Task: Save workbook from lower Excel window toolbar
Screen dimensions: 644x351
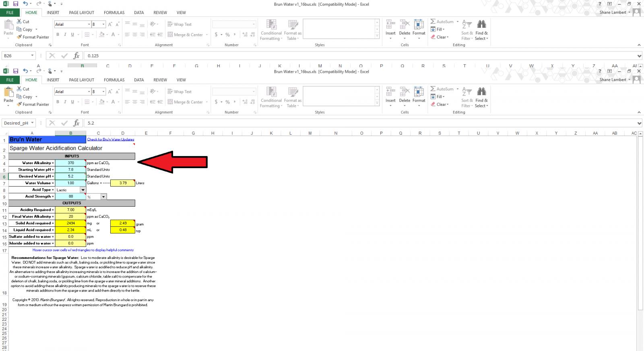Action: coord(15,71)
